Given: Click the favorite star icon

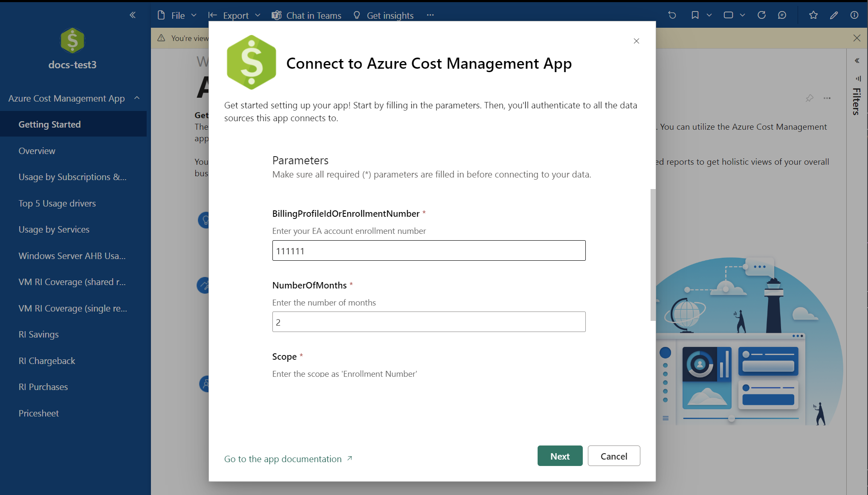Looking at the screenshot, I should (813, 15).
